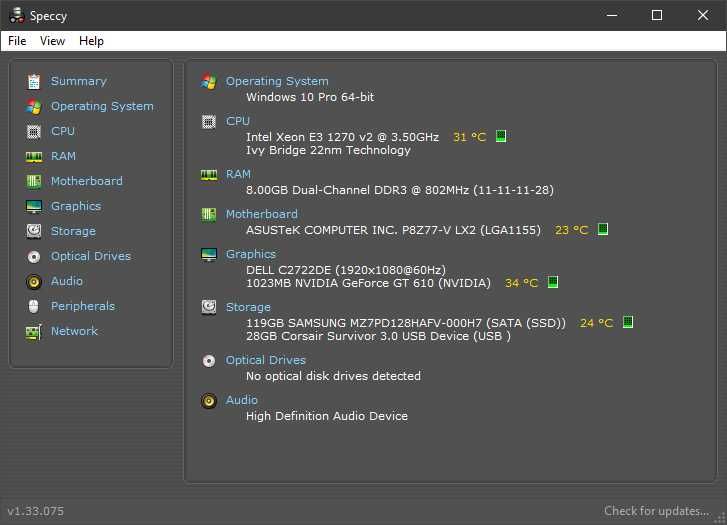Click the Audio speaker icon in main panel

209,401
